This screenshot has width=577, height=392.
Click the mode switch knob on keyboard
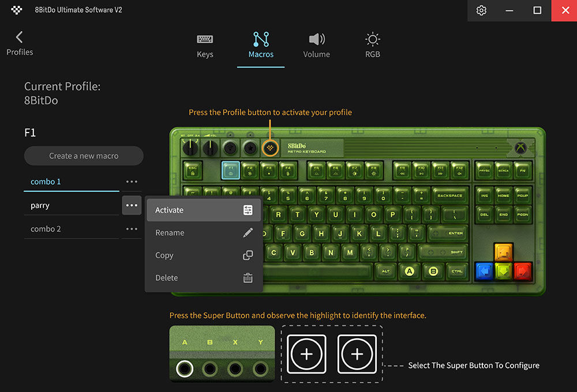190,148
